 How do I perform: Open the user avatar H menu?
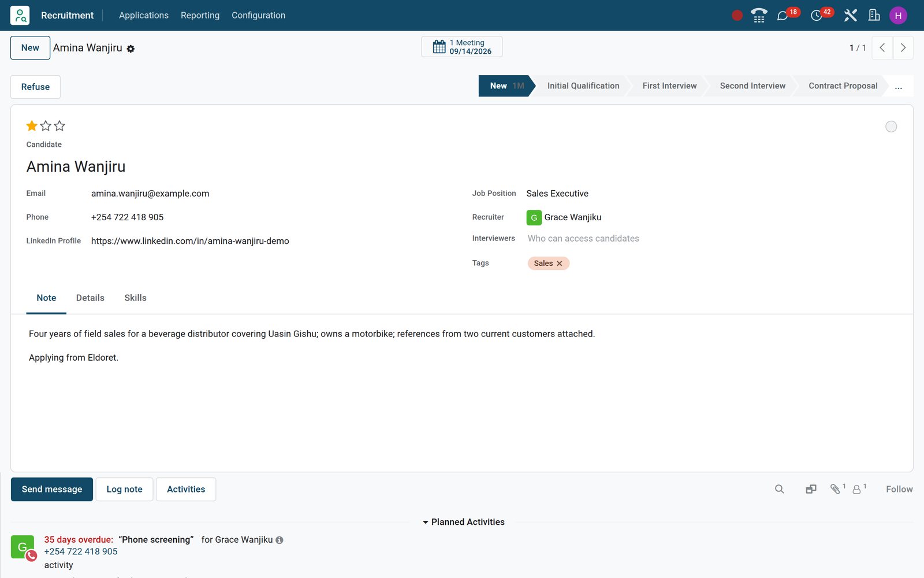898,16
